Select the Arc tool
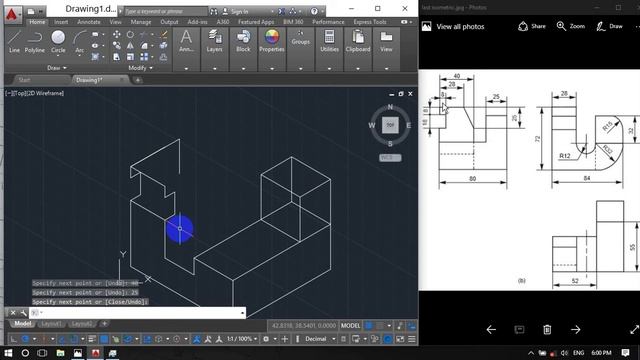This screenshot has width=640, height=360. [80, 42]
